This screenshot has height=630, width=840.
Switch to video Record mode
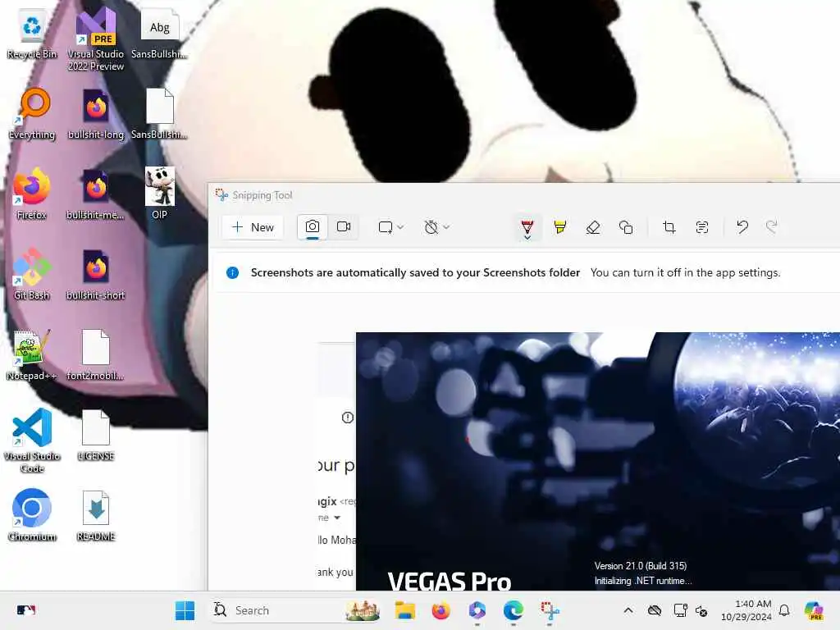pyautogui.click(x=344, y=227)
